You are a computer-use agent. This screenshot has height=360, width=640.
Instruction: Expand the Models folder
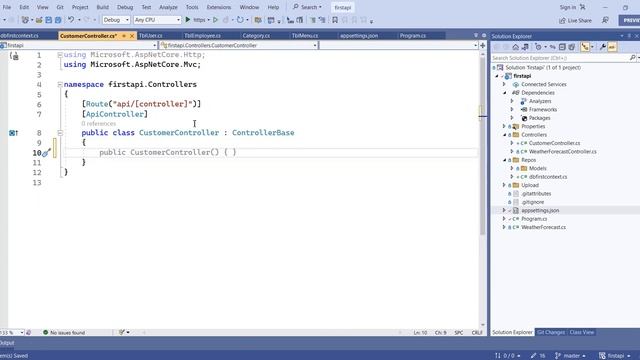[x=512, y=168]
